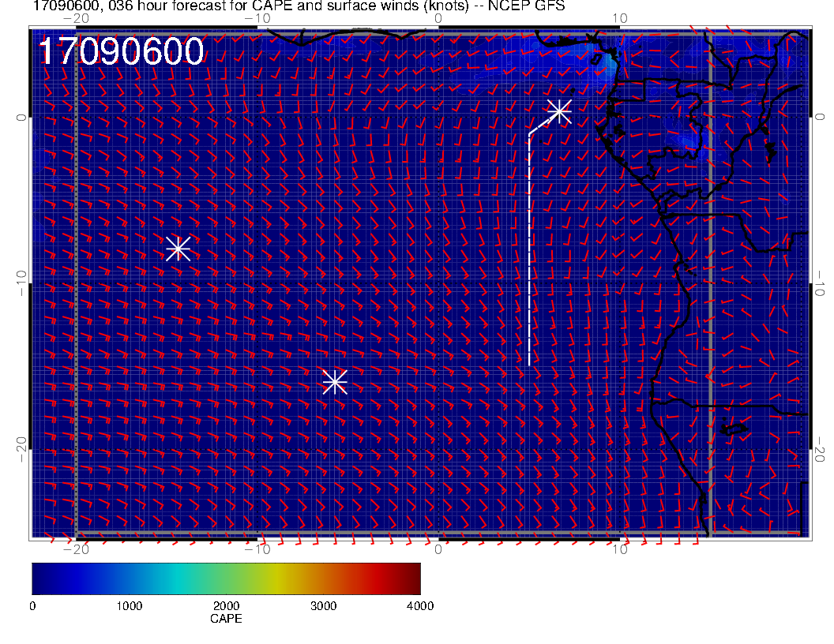834x644 pixels.
Task: Click the top axis label 0
Action: [x=438, y=18]
